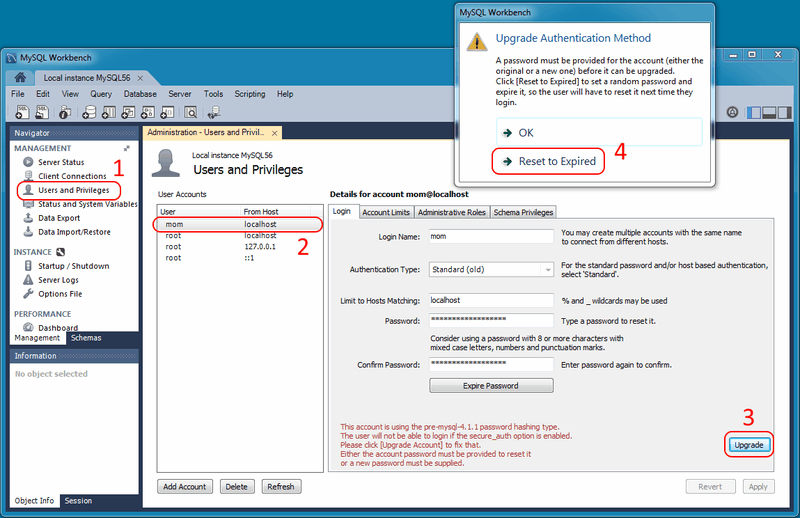Viewport: 800px width, 518px height.
Task: Expand the Navigator panel using corner arrow
Action: [126, 148]
